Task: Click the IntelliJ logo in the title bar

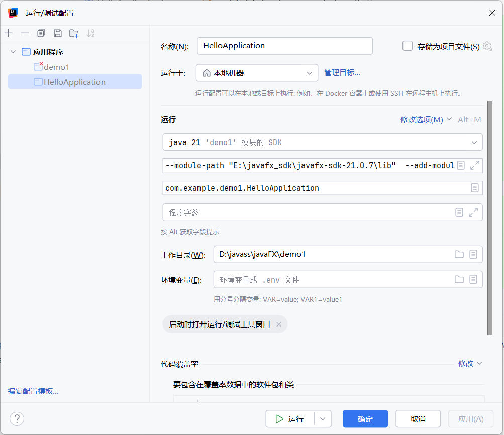Action: click(13, 13)
